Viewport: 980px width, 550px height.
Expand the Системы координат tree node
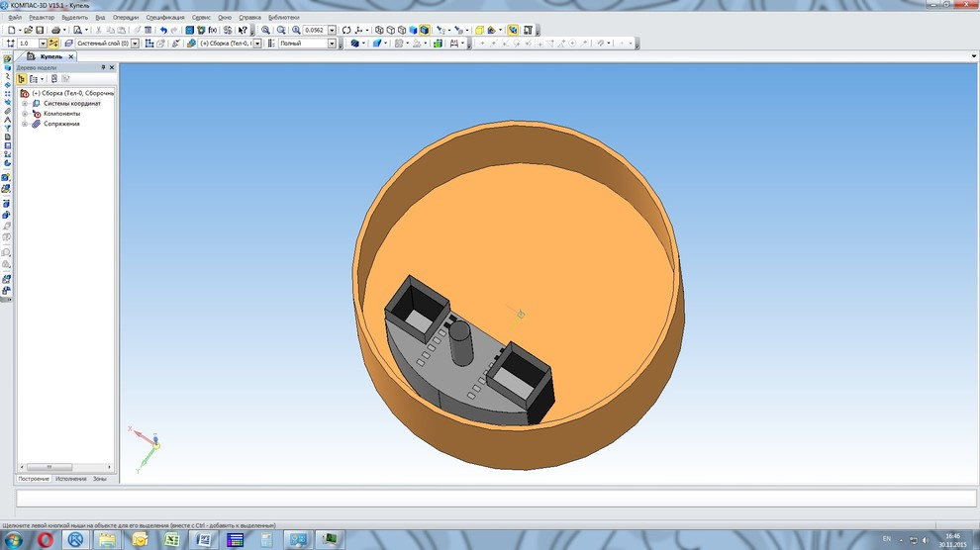coord(25,103)
